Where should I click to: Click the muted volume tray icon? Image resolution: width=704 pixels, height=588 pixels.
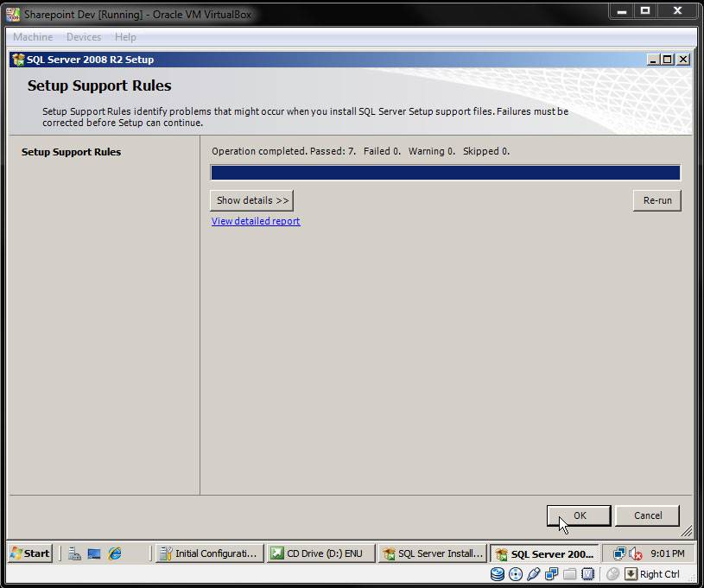pyautogui.click(x=635, y=553)
